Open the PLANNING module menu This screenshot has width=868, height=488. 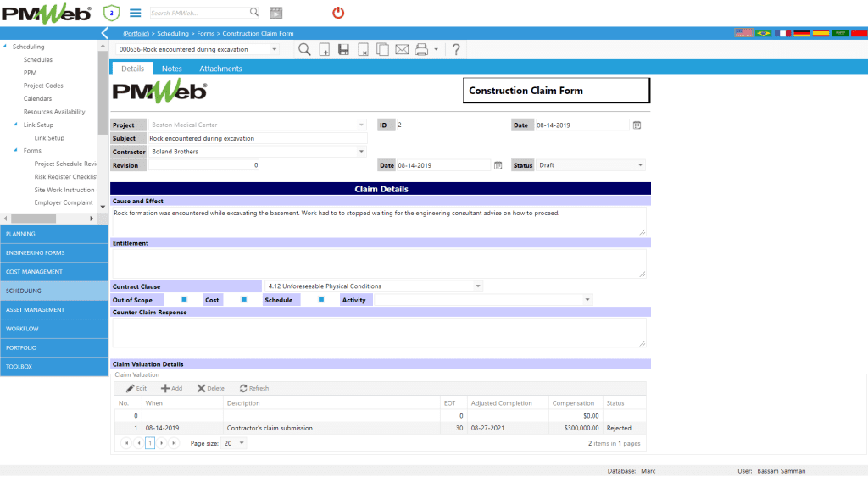click(54, 234)
